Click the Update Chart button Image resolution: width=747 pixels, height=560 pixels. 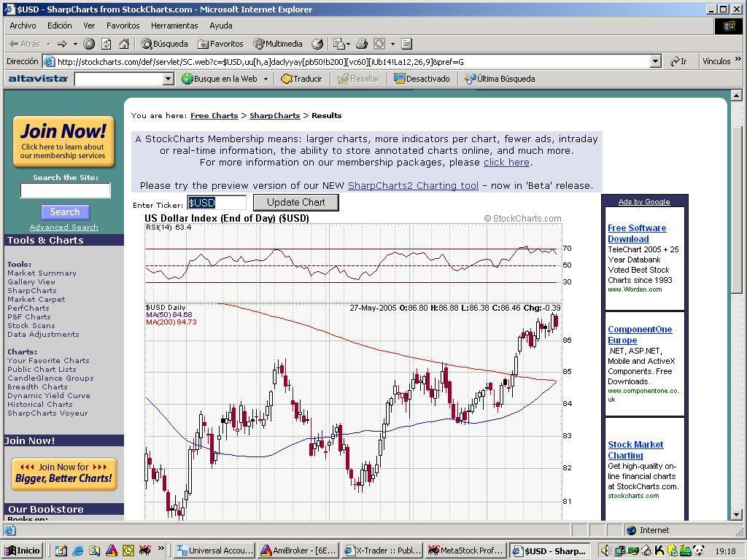[296, 203]
